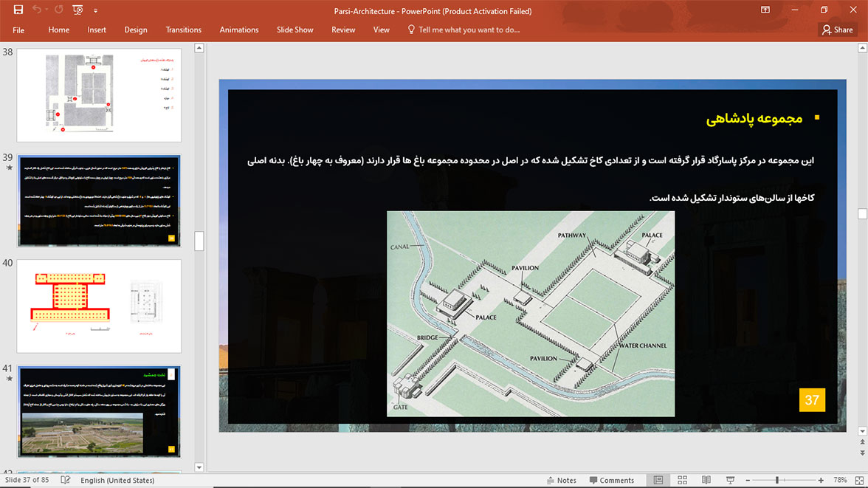Select the Persian body text paragraph
The image size is (868, 488).
pyautogui.click(x=530, y=179)
